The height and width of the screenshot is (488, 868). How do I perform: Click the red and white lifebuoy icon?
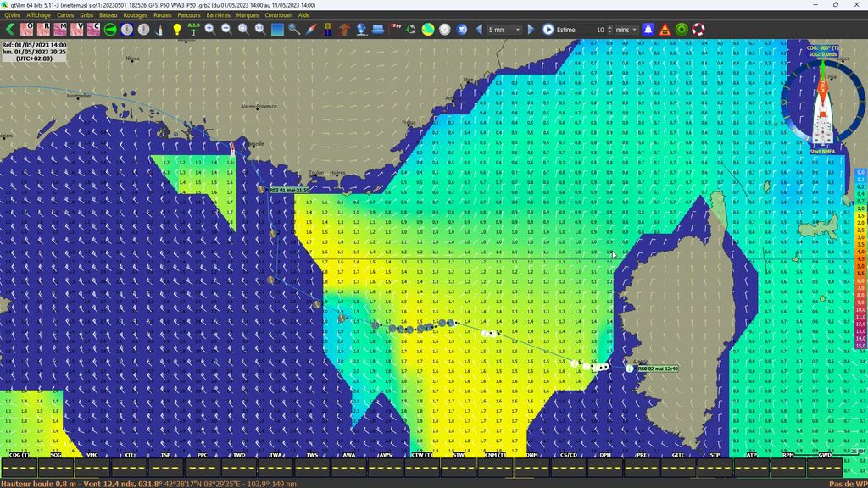pyautogui.click(x=698, y=30)
